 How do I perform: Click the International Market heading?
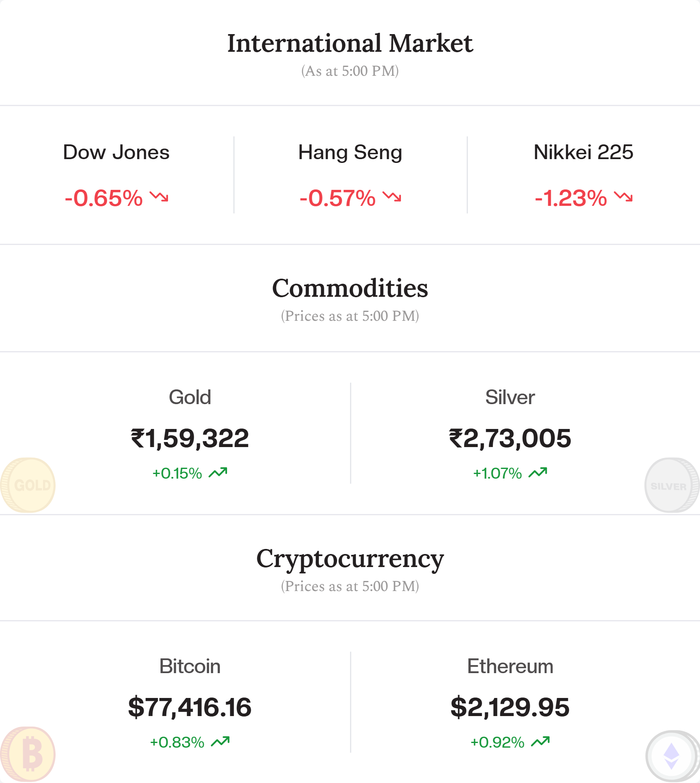click(x=350, y=43)
